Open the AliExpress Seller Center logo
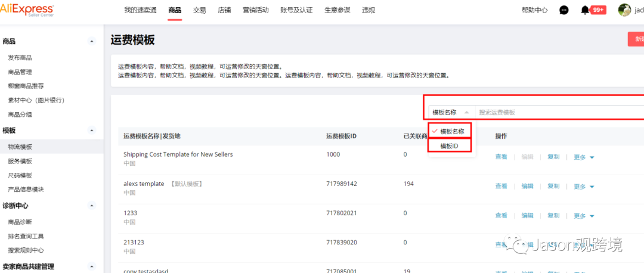 tap(26, 10)
